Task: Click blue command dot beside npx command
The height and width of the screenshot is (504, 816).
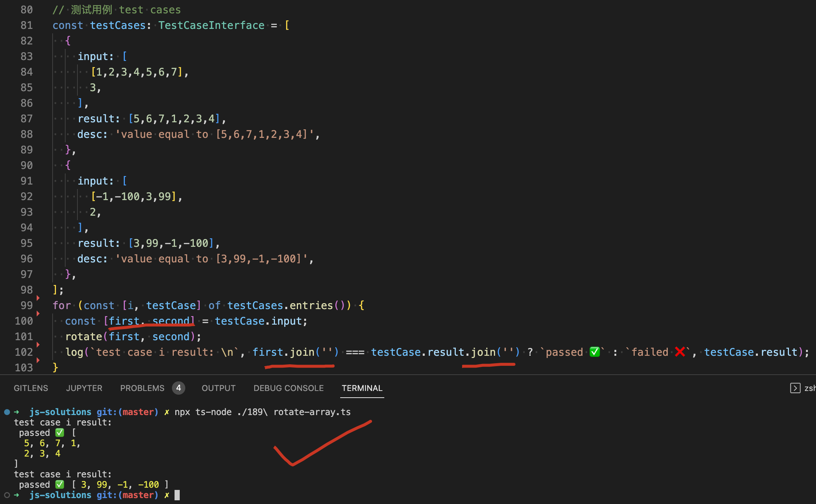Action: pyautogui.click(x=7, y=412)
